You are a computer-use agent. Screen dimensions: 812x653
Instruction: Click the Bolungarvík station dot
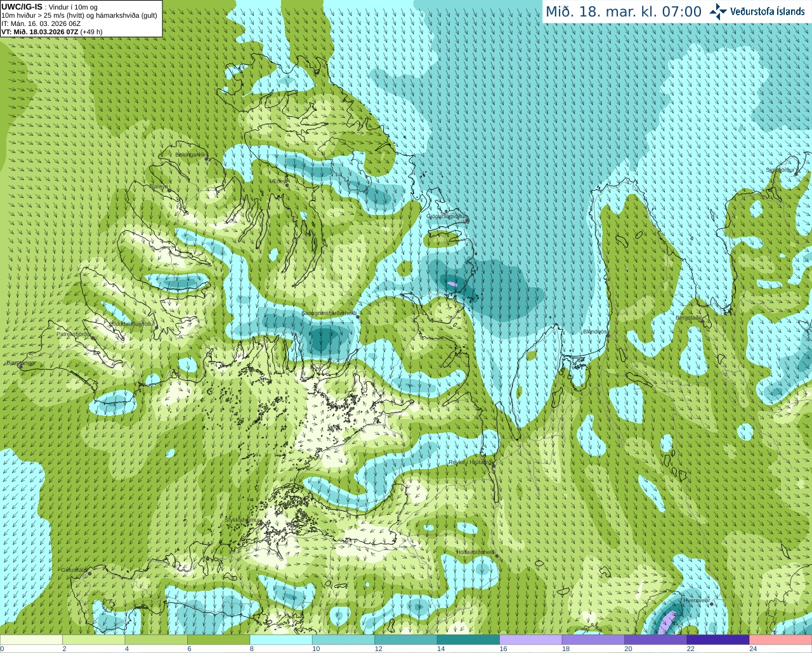pos(207,159)
